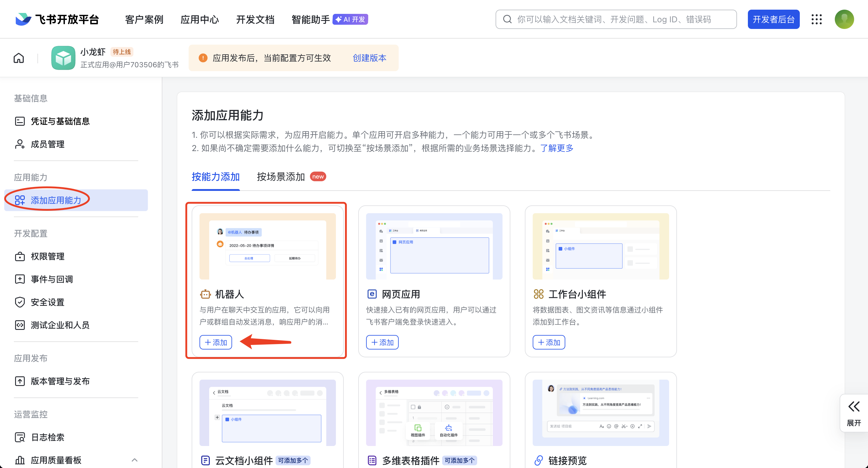
Task: Click the home icon in breadcrumb bar
Action: click(19, 58)
